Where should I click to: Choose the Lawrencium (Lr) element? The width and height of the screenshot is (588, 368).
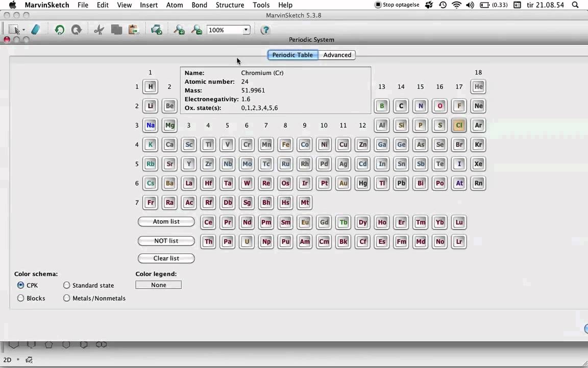tap(459, 241)
